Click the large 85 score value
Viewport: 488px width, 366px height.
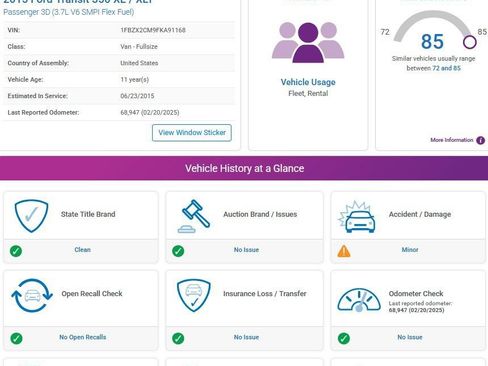point(432,42)
